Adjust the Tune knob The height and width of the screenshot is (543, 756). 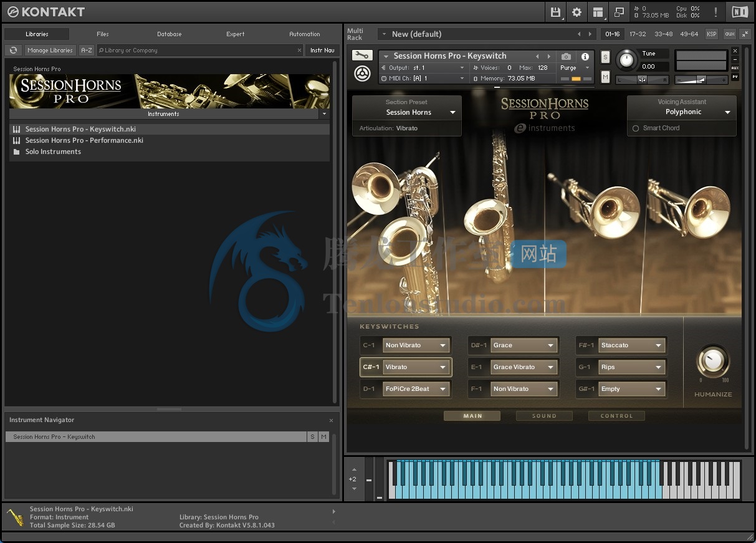(x=626, y=60)
